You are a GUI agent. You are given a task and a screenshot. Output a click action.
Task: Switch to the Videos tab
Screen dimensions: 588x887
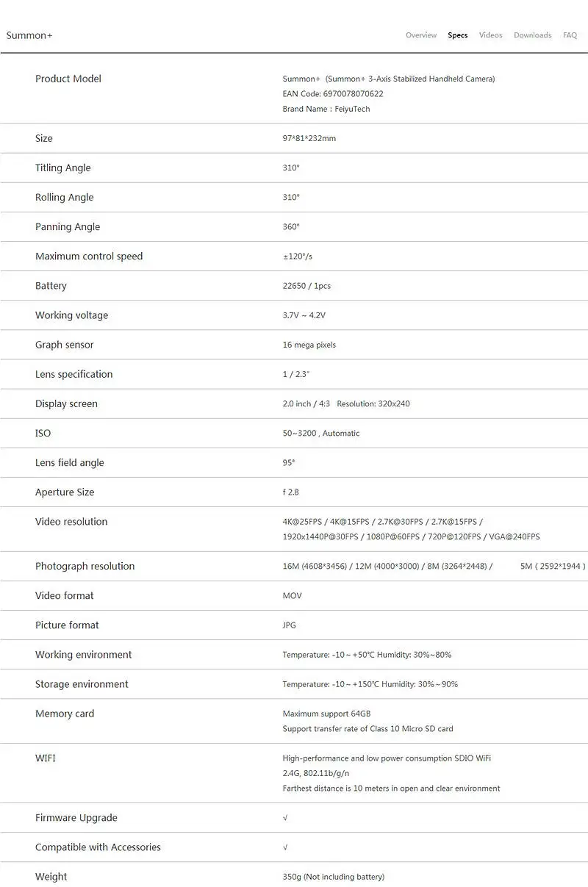(491, 35)
